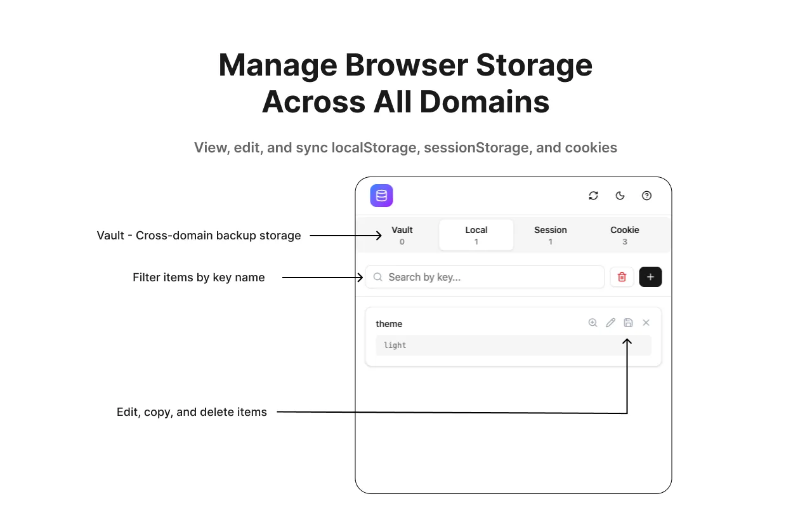Toggle dark mode with the moon icon
This screenshot has width=812, height=508.
pyautogui.click(x=620, y=196)
